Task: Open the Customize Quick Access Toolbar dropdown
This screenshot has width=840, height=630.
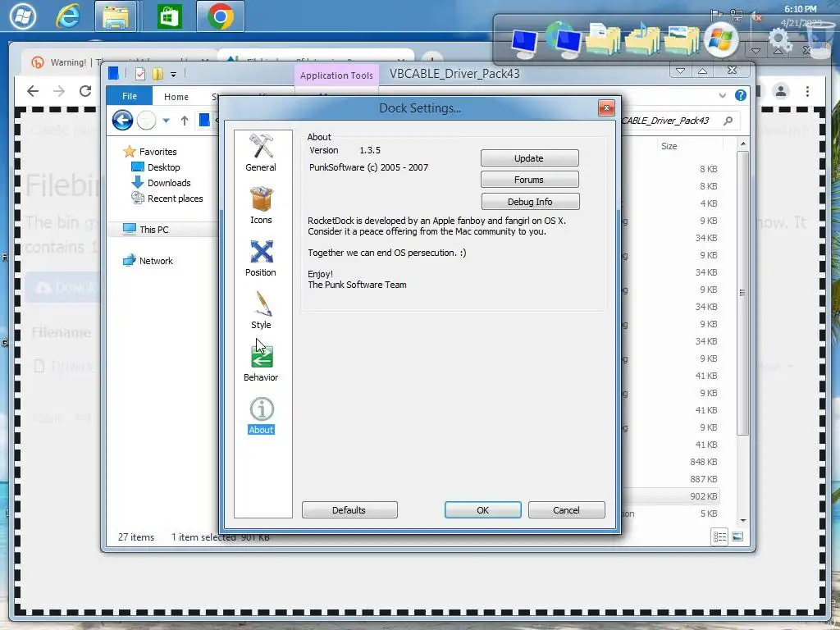Action: click(x=174, y=75)
